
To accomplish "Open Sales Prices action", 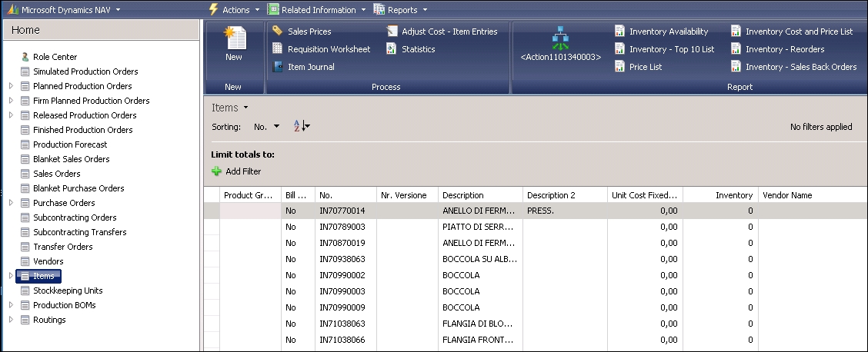I will tap(302, 32).
